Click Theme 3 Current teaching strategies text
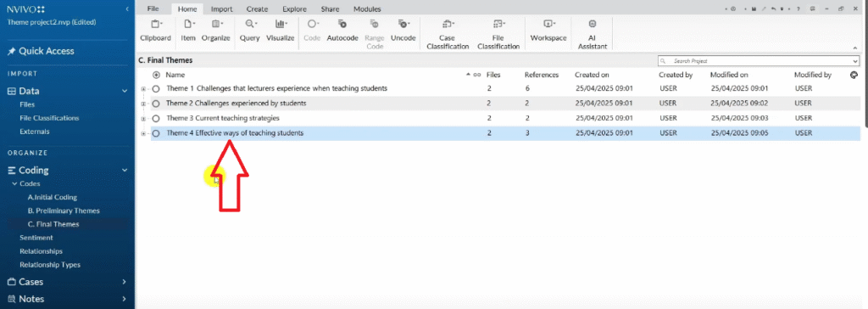 click(223, 118)
